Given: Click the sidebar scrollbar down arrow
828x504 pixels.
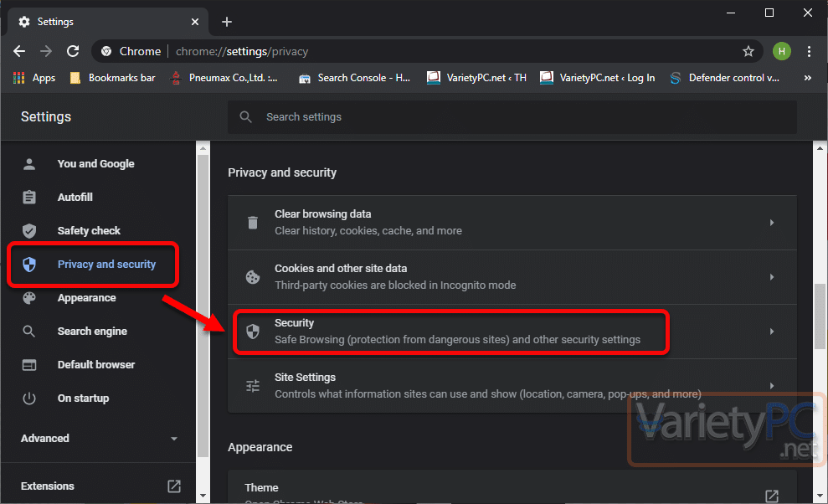Looking at the screenshot, I should click(203, 496).
